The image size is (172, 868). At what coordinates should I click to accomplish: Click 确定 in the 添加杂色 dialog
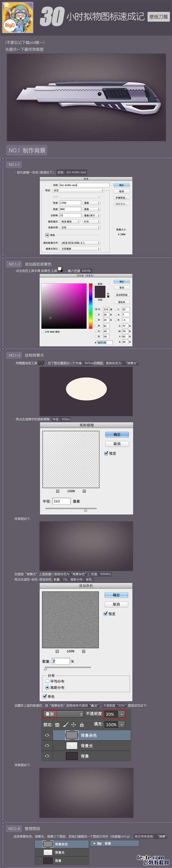pos(116,595)
